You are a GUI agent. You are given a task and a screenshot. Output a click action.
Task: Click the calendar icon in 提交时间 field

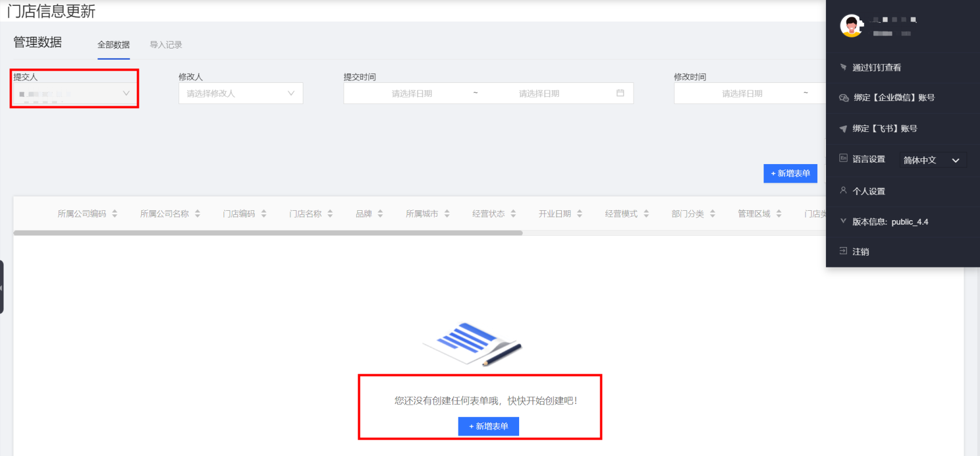(x=620, y=93)
